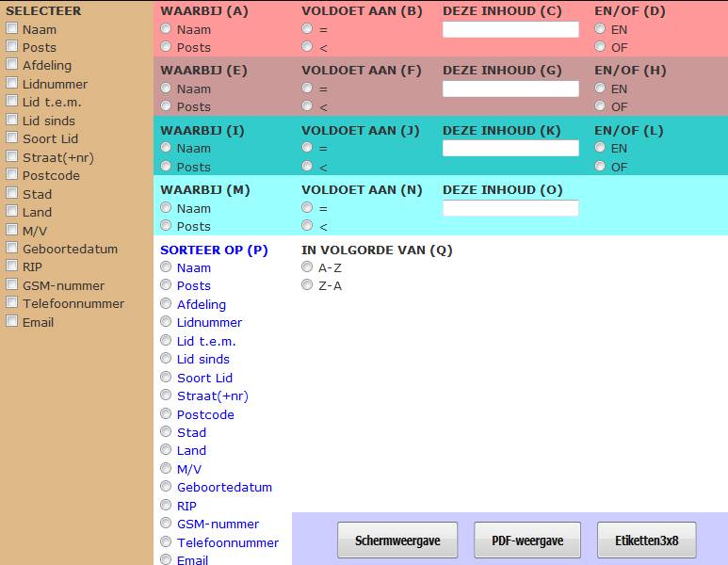Enable the Soort Lid checkbox under SELECTEER
This screenshot has width=728, height=565.
12,137
